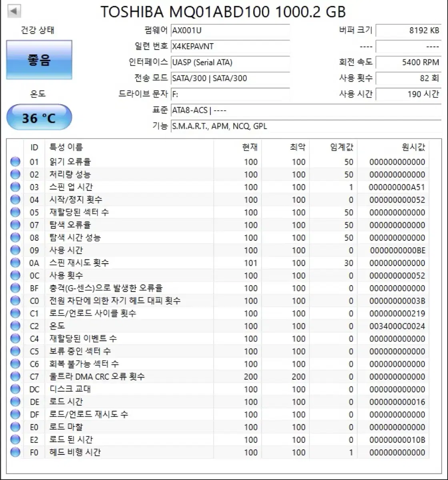The height and width of the screenshot is (480, 448).
Task: Select raw value 000000000016
Action: pos(397,402)
